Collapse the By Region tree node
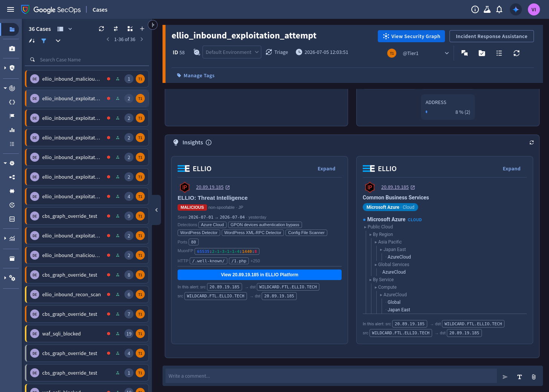This screenshot has height=392, width=549. click(x=370, y=234)
